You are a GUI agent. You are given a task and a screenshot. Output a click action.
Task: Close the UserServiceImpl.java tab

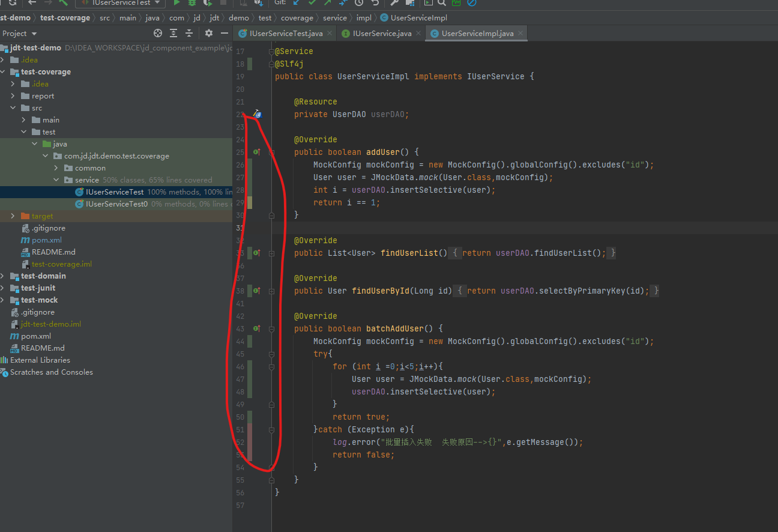(520, 34)
